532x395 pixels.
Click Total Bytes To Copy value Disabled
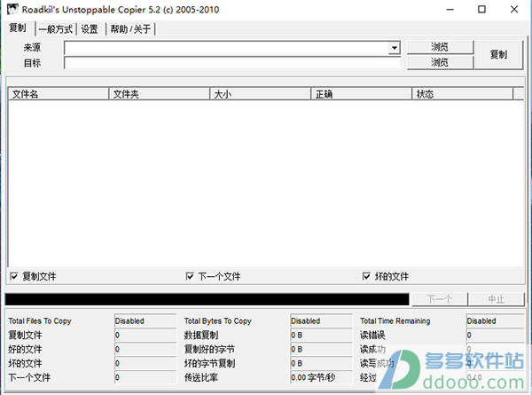pyautogui.click(x=321, y=321)
